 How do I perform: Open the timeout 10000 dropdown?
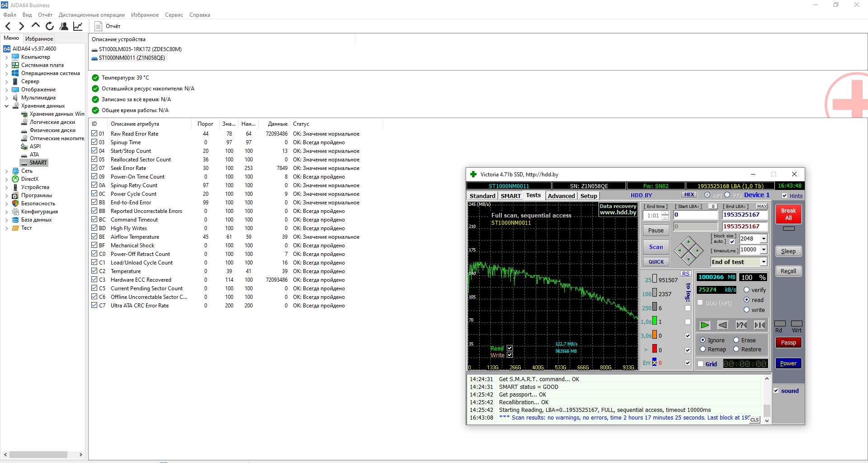(764, 250)
